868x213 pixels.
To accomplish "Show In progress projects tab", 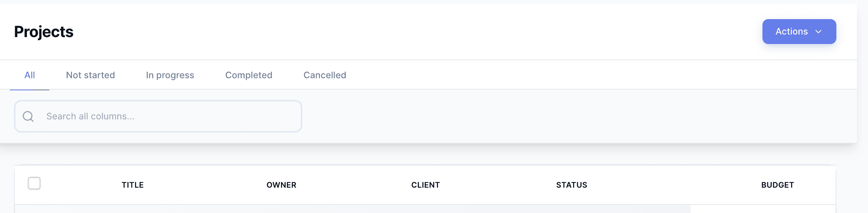I will click(170, 75).
